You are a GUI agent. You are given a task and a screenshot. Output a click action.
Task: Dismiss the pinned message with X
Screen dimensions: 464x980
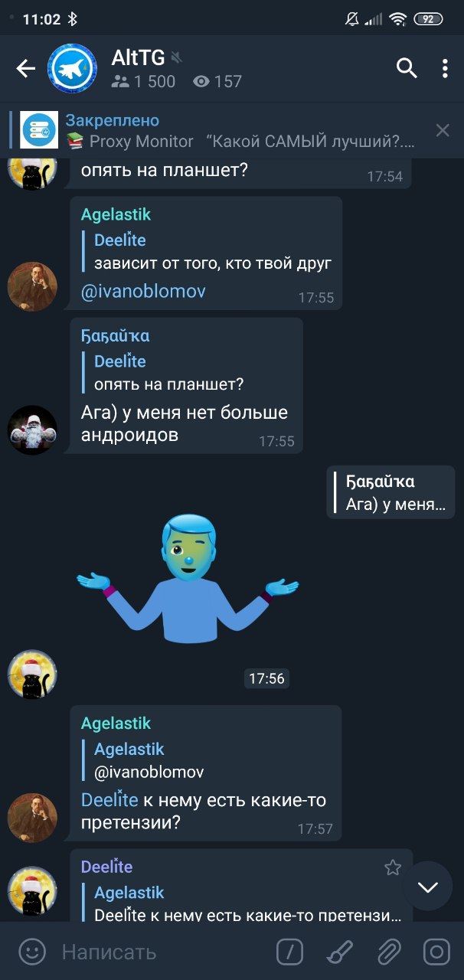[443, 130]
